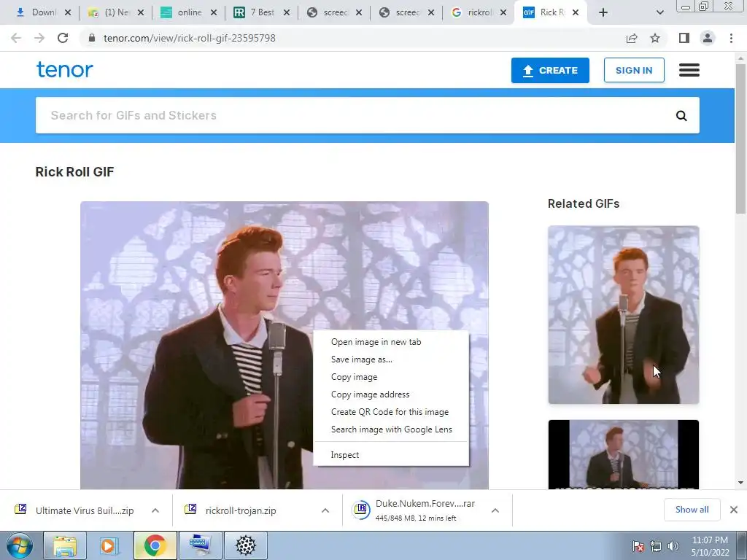747x560 pixels.
Task: Choose Save image as...
Action: point(391,359)
